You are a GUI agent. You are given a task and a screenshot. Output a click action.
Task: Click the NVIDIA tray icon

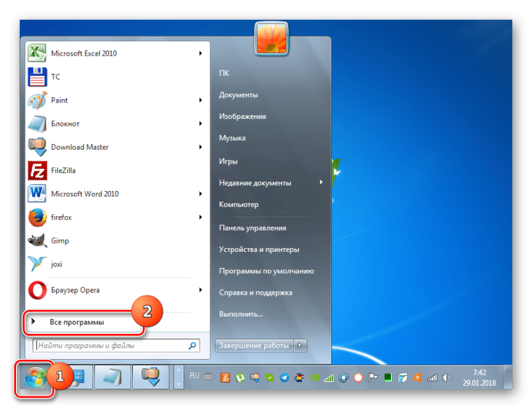pos(314,378)
